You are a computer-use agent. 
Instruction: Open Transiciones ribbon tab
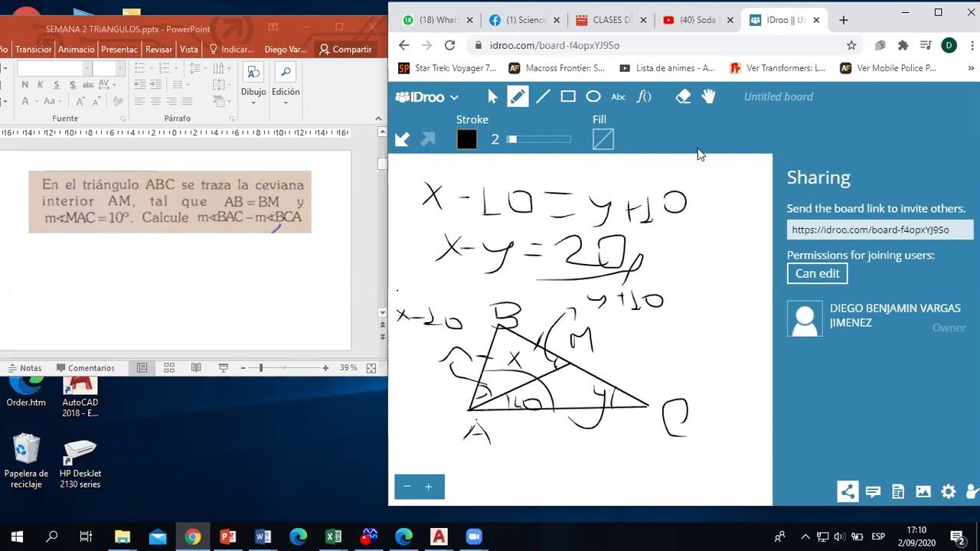33,49
